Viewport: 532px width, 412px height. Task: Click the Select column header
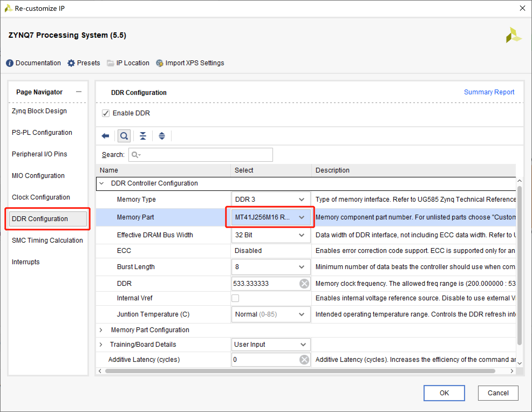[271, 170]
